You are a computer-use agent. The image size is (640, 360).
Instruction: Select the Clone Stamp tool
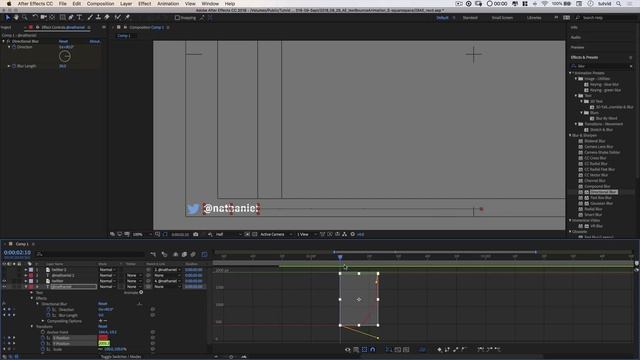(98, 18)
